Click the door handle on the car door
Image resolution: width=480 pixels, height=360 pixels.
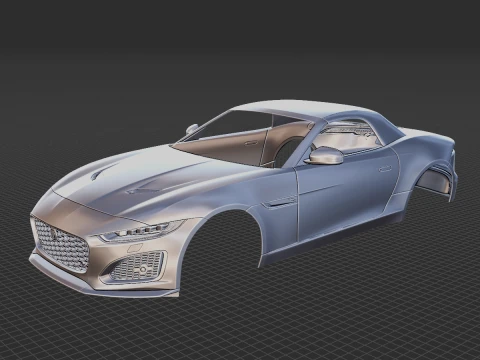[385, 169]
